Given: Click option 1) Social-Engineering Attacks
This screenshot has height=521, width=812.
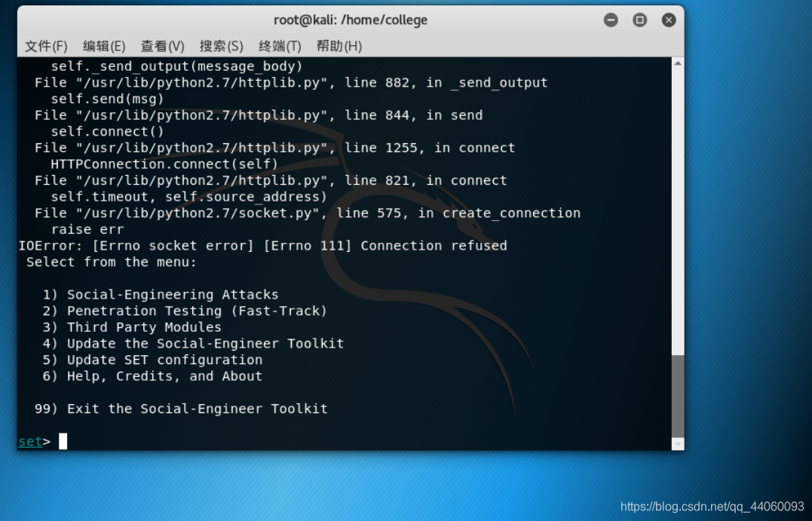Looking at the screenshot, I should (161, 295).
